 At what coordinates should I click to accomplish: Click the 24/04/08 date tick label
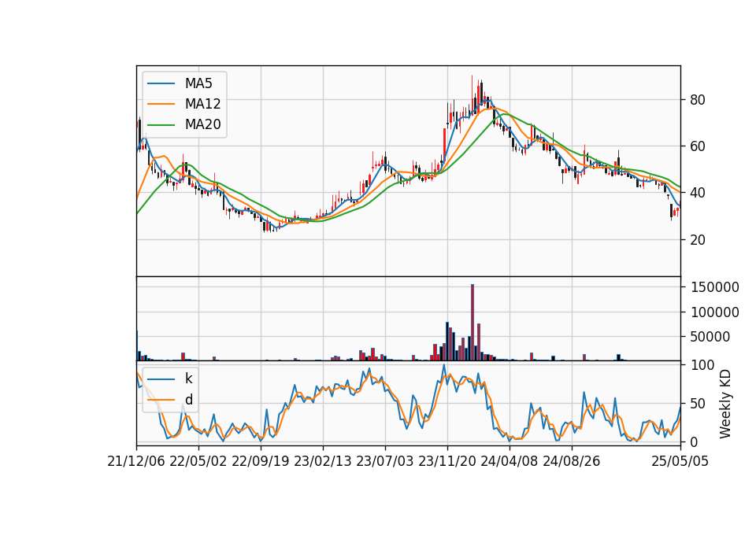click(x=510, y=461)
